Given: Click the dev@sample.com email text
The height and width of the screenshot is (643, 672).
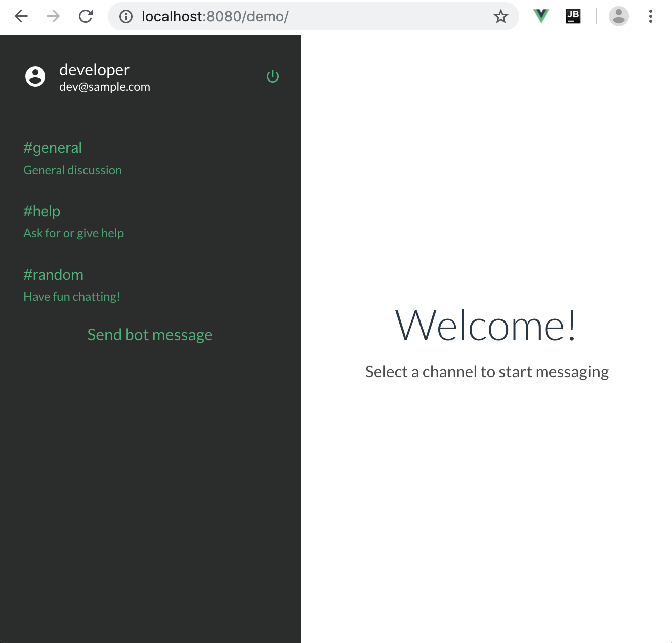Looking at the screenshot, I should coord(105,87).
